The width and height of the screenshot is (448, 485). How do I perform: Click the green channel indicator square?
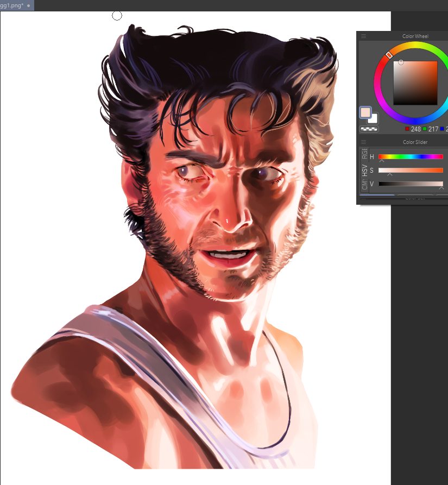pyautogui.click(x=425, y=129)
